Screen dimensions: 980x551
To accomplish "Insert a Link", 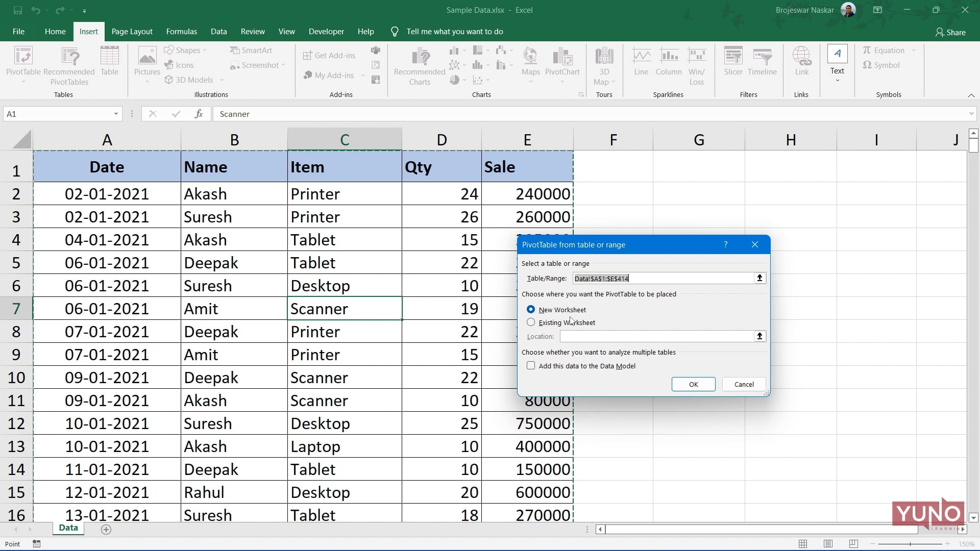I will [801, 61].
